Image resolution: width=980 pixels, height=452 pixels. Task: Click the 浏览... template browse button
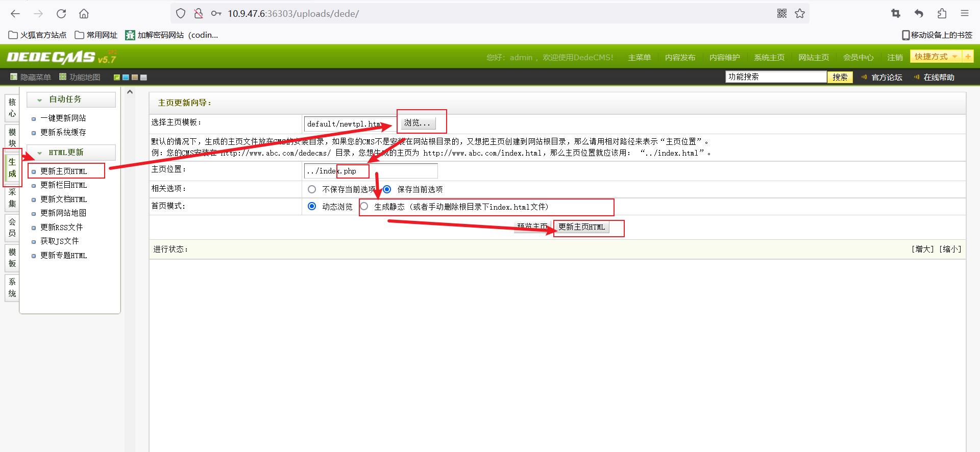click(x=417, y=123)
